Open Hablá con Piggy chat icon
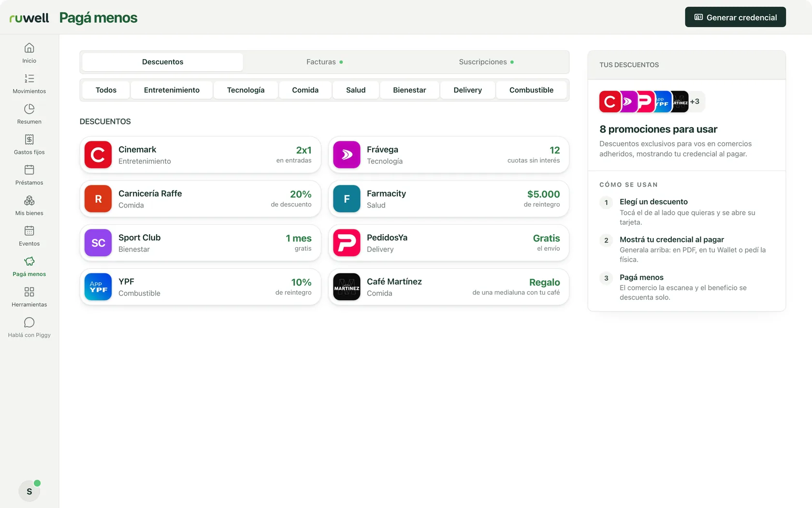This screenshot has width=812, height=508. 29,322
